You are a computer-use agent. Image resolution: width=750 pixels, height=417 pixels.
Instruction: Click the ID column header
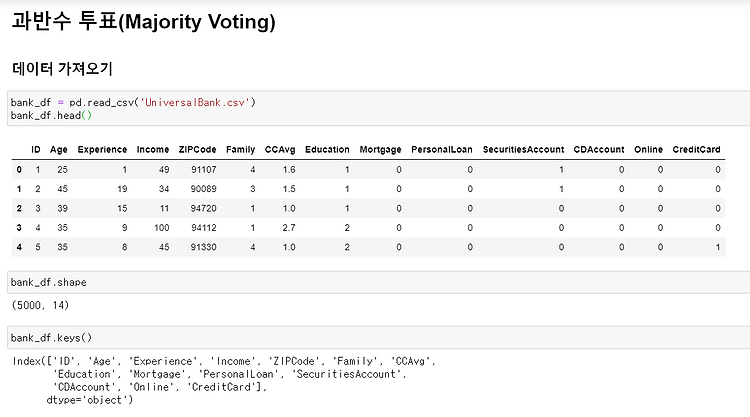(36, 149)
